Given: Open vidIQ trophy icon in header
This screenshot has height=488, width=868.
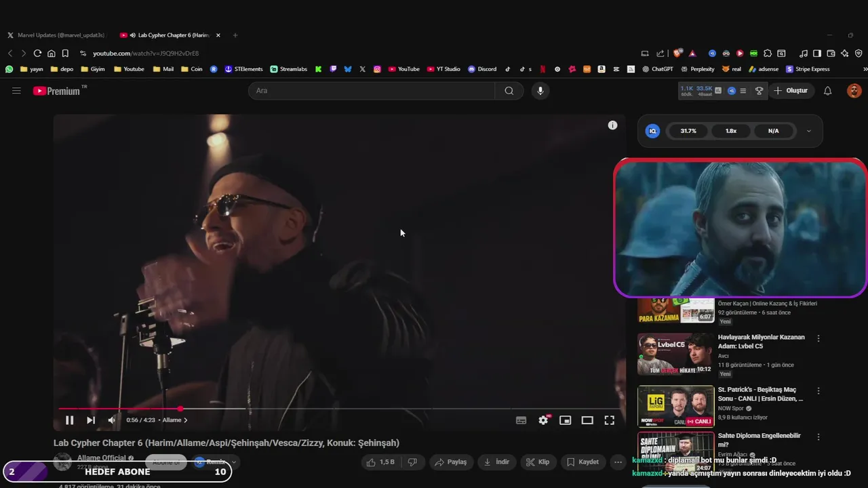Looking at the screenshot, I should 759,91.
